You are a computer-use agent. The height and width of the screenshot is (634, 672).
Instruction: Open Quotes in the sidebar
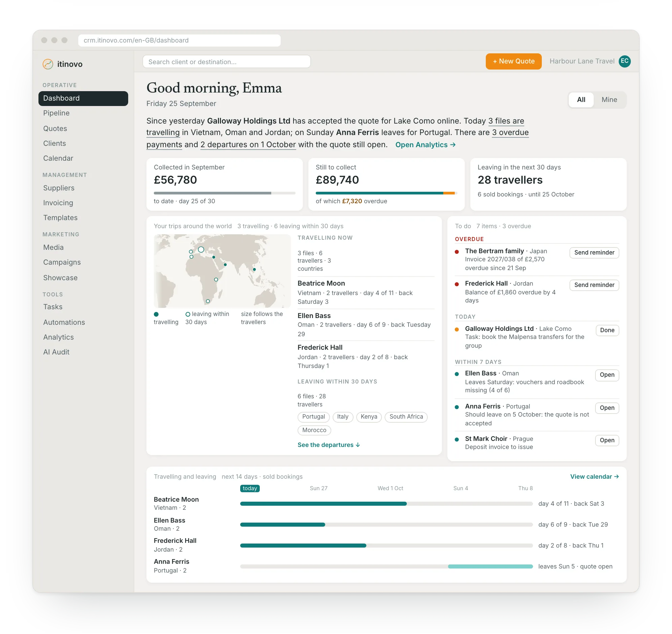(x=83, y=129)
